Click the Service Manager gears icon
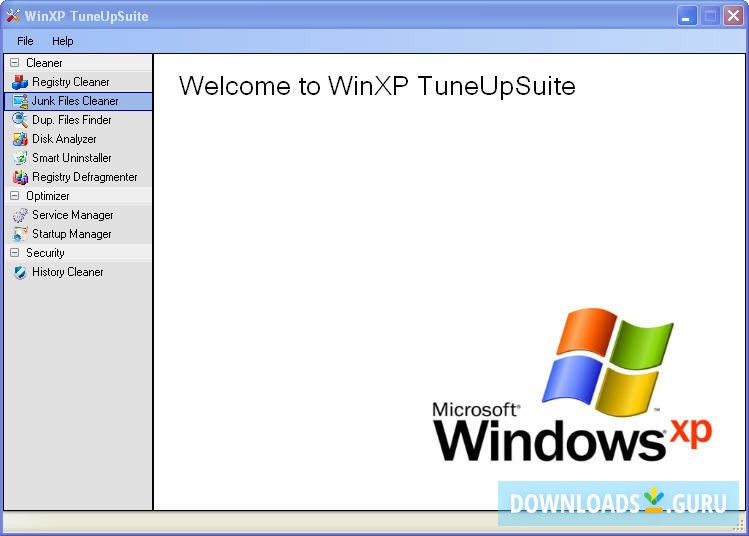This screenshot has width=749, height=536. [x=20, y=215]
